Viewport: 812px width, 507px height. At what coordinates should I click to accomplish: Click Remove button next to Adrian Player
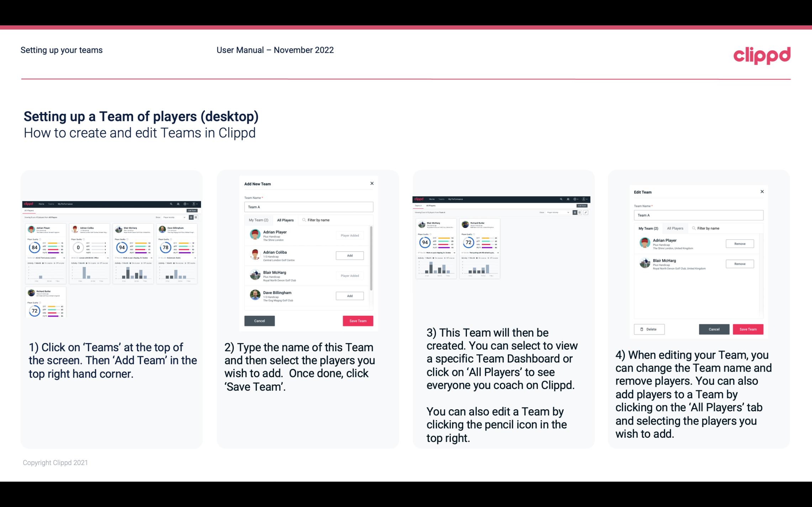739,244
